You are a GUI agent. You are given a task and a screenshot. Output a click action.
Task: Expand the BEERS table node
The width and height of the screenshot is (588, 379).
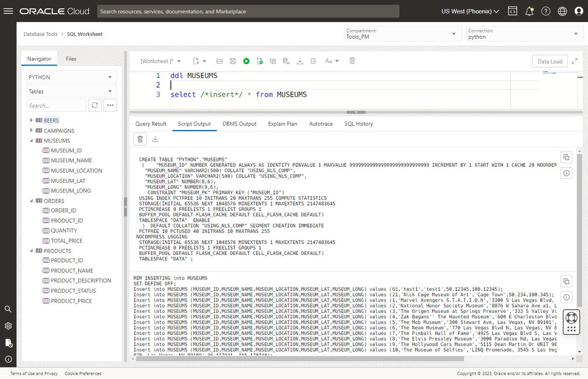coord(32,120)
